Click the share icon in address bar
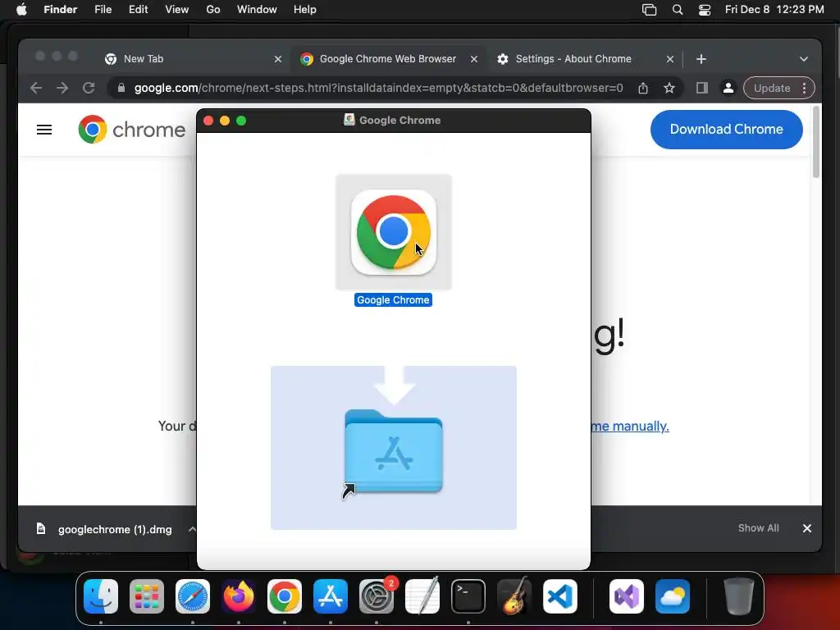 click(643, 88)
